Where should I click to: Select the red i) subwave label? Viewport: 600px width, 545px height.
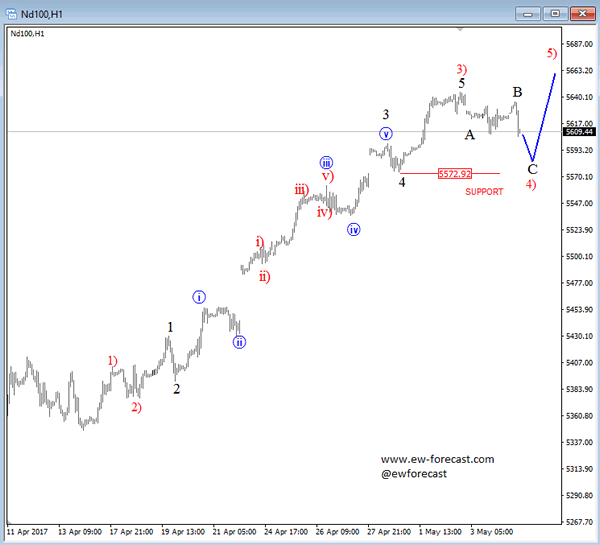[x=260, y=242]
